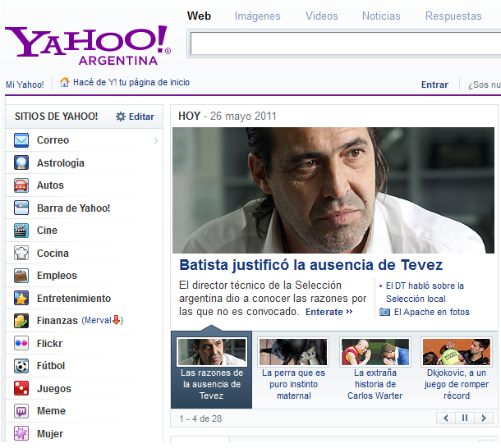Click the Correo mail envelope icon
The width and height of the screenshot is (501, 448).
click(x=21, y=140)
